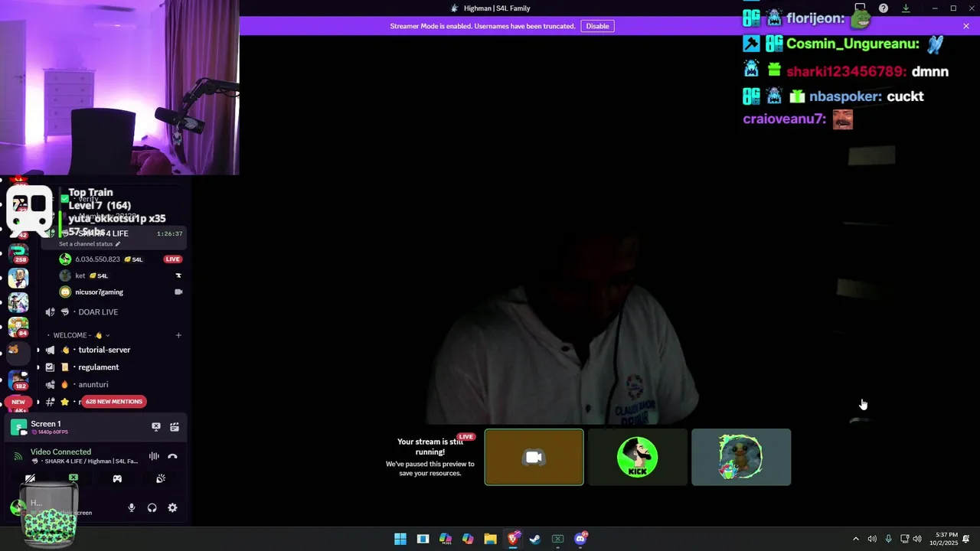Collapse the WELCOME category
The image size is (980, 551).
click(80, 335)
